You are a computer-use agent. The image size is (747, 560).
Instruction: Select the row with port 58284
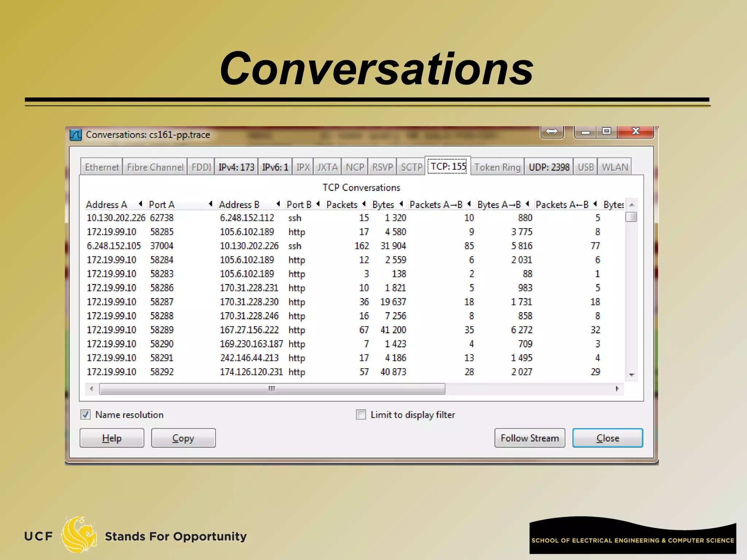[x=355, y=260]
